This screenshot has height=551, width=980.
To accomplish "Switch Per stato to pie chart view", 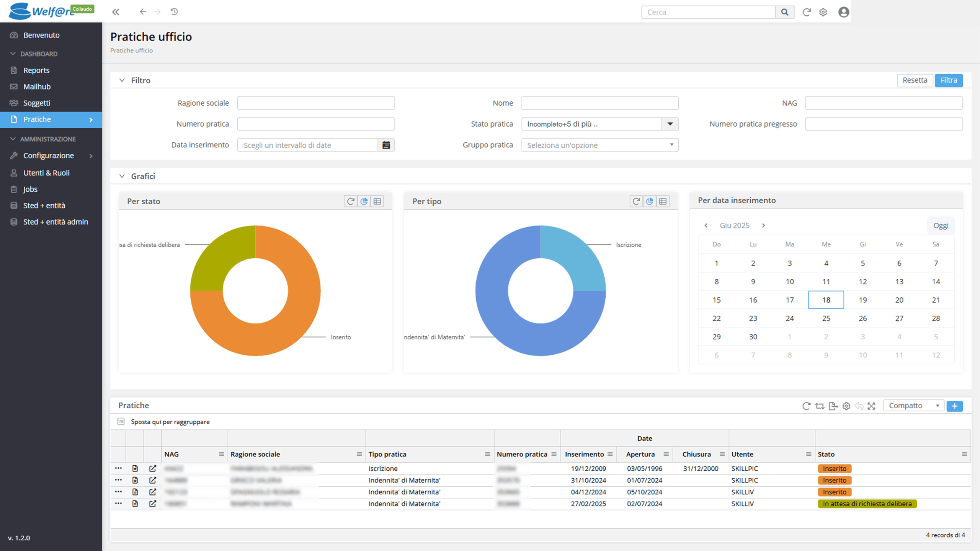I will pyautogui.click(x=364, y=201).
